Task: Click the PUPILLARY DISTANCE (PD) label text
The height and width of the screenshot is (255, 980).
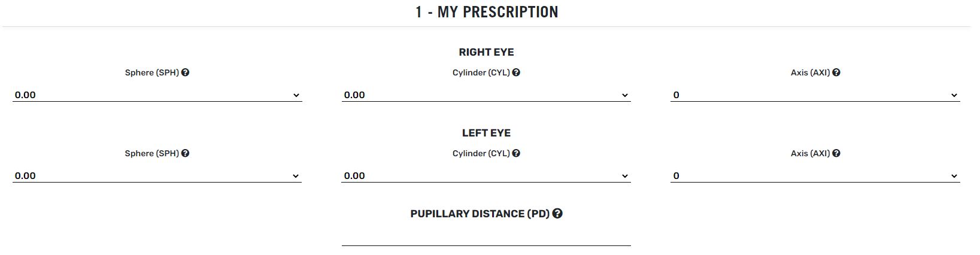Action: pyautogui.click(x=480, y=214)
